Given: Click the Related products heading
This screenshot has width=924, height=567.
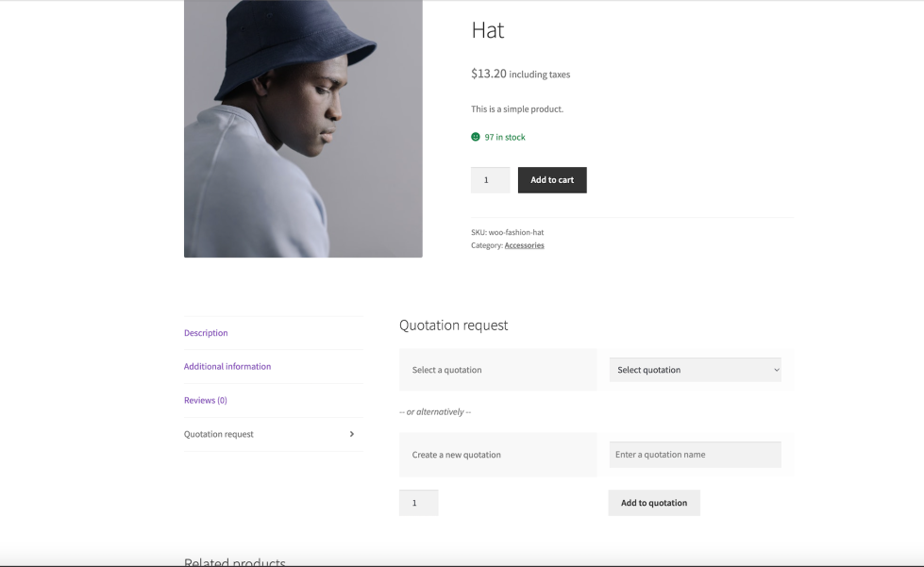Looking at the screenshot, I should click(235, 561).
